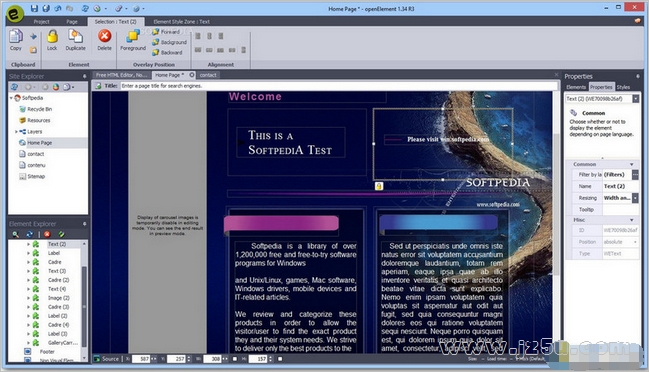This screenshot has width=649, height=372.
Task: Switch to the Styles tab in the Properties panel
Action: [623, 87]
